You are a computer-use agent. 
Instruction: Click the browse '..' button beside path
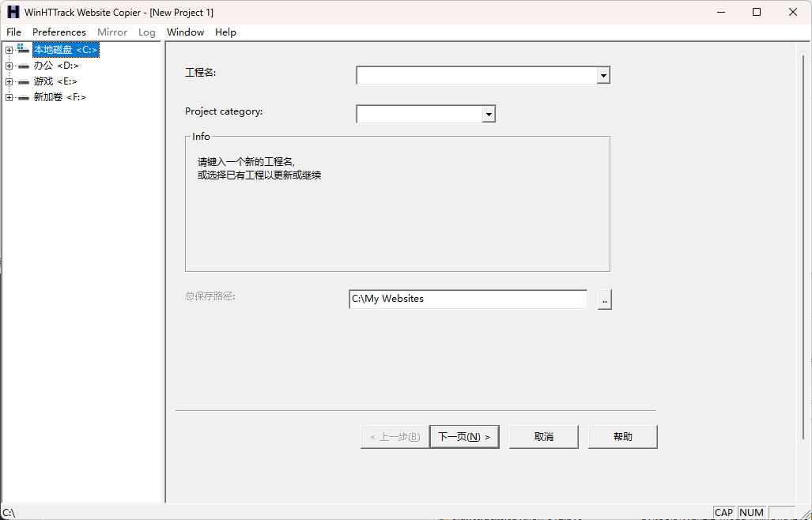[x=604, y=300]
